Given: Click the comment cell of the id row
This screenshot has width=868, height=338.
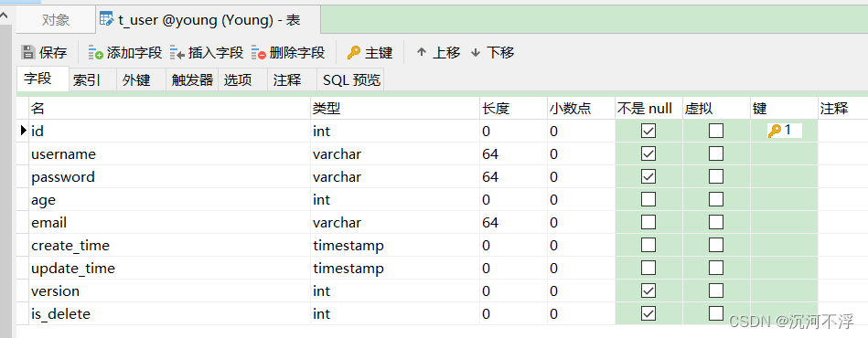Looking at the screenshot, I should [842, 132].
